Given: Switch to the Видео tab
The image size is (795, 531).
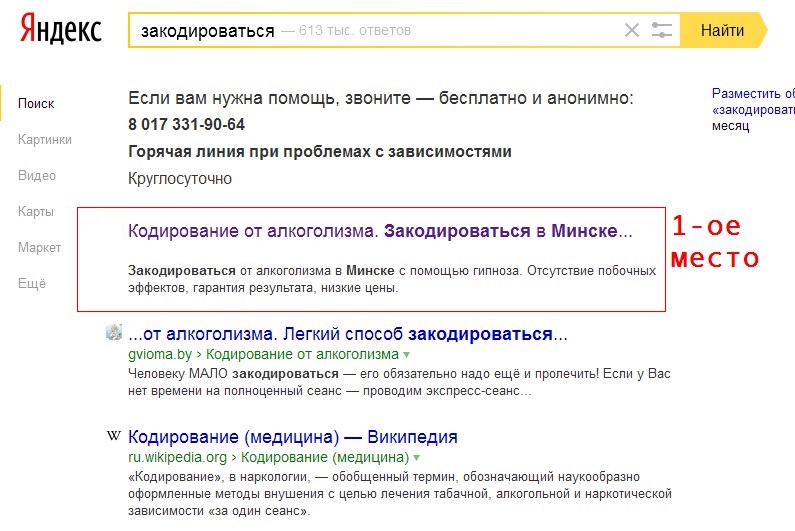Looking at the screenshot, I should (x=37, y=176).
